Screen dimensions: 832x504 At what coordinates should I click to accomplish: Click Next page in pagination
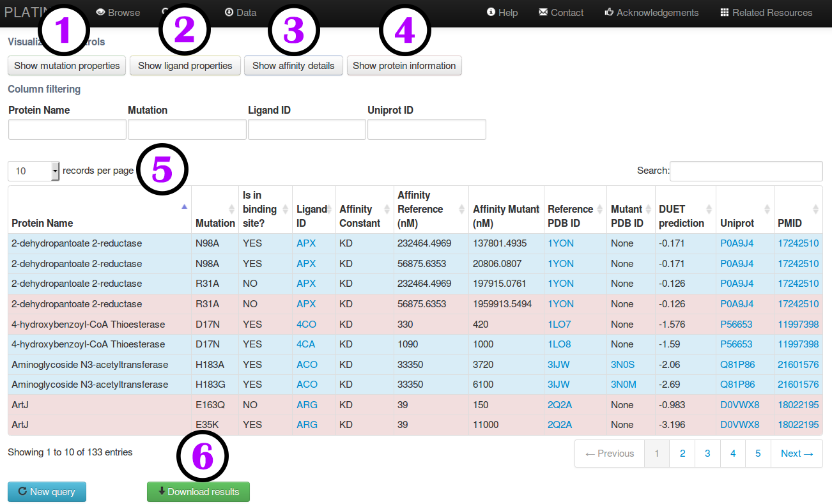796,454
